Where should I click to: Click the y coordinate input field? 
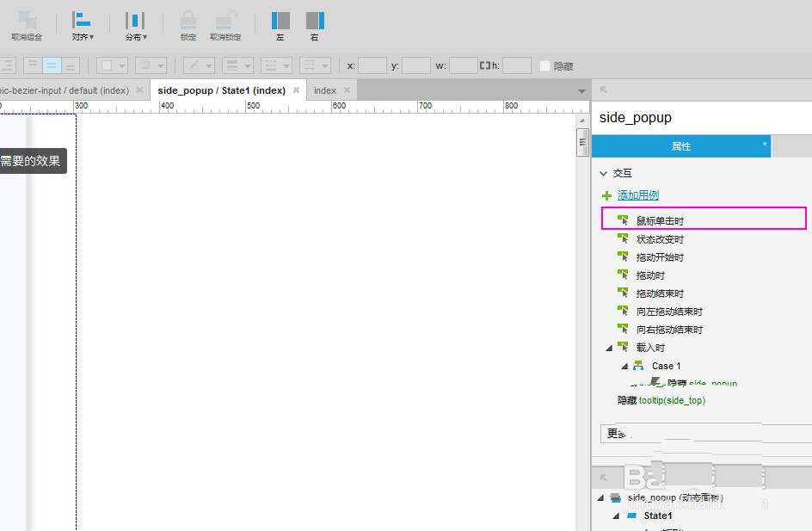tap(415, 65)
